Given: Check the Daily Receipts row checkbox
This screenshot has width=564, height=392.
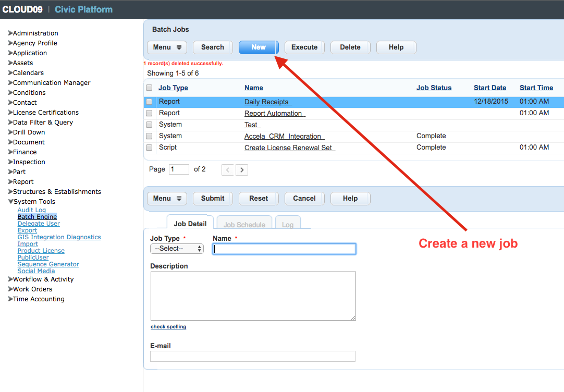Looking at the screenshot, I should click(150, 102).
